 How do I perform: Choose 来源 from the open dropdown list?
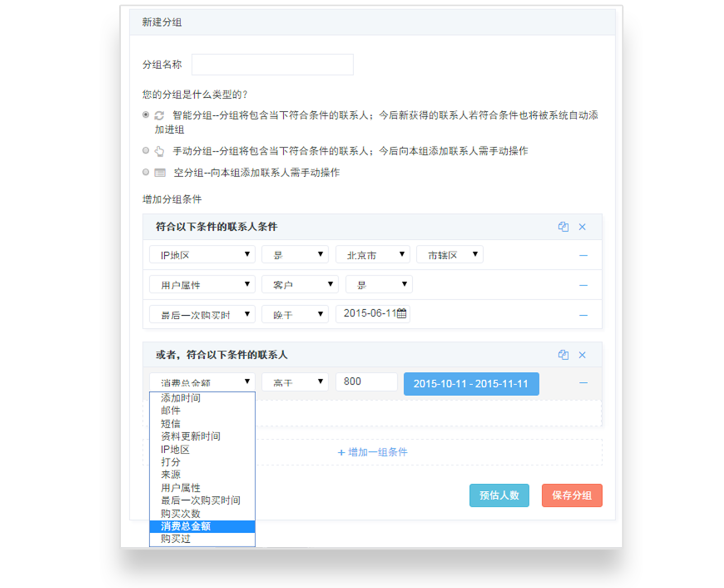click(202, 475)
